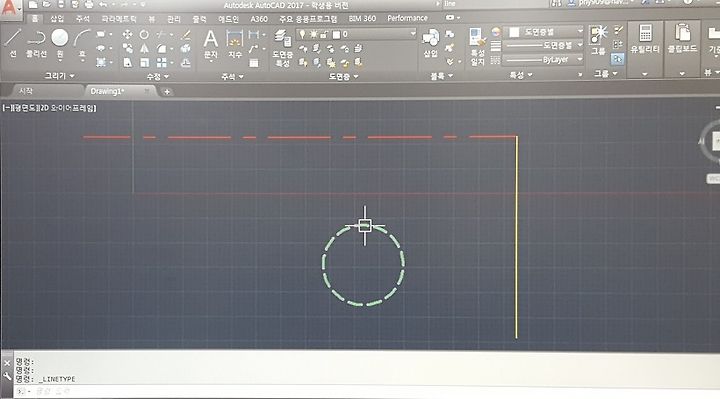Expand the Properties (특성) panel
The image size is (720, 399).
pos(521,75)
